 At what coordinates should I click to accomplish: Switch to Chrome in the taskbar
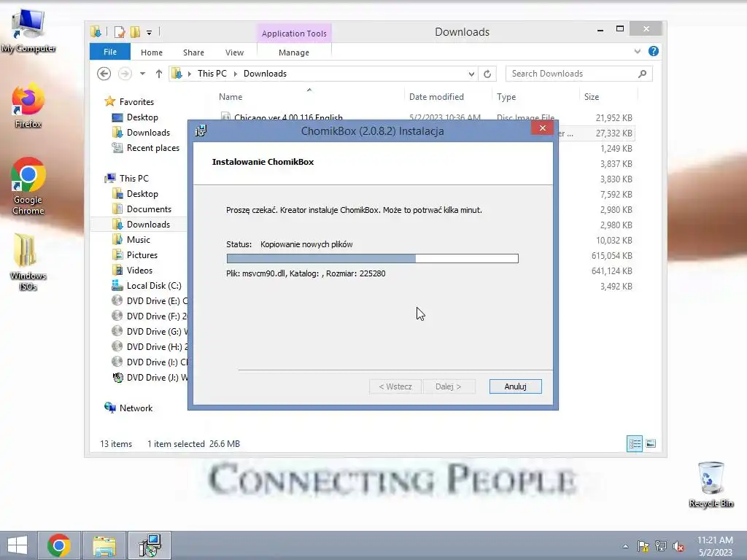tap(59, 545)
